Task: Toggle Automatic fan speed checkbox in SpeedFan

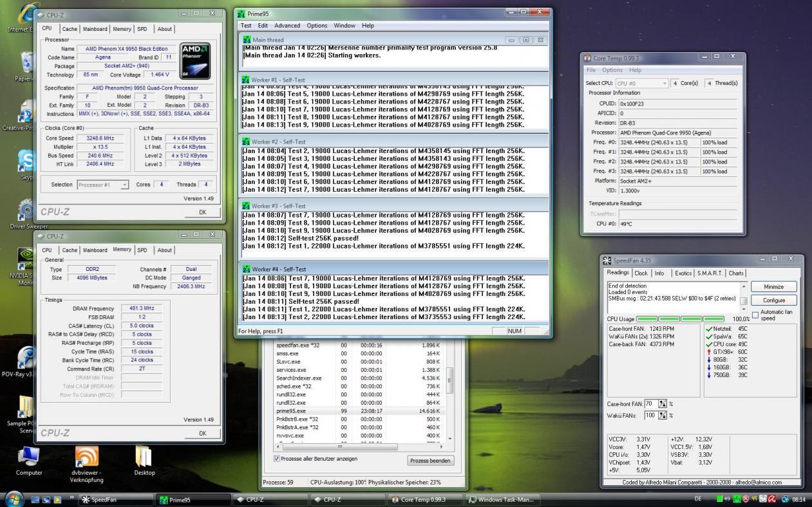Action: 755,315
